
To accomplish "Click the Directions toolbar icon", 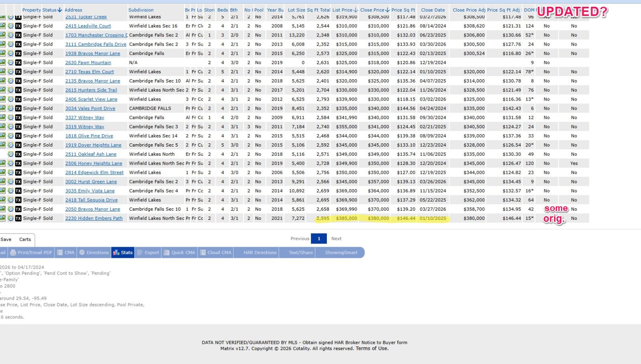I will point(94,253).
